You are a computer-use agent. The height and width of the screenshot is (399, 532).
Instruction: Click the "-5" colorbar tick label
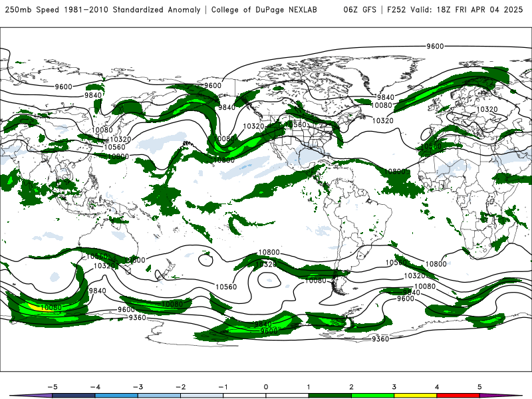53,387
